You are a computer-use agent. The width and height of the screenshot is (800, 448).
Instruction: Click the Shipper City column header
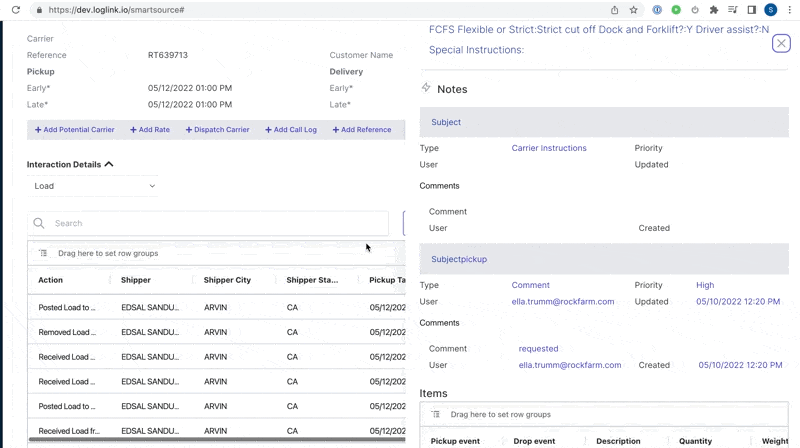(227, 280)
